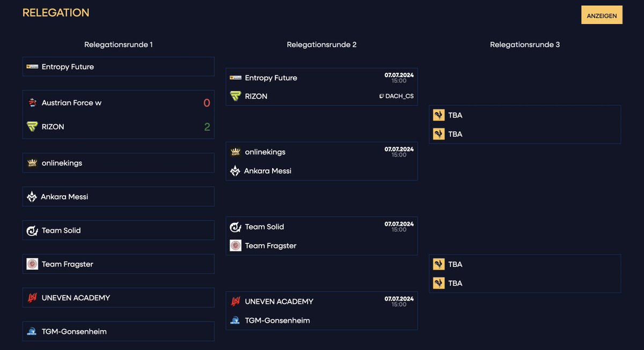644x350 pixels.
Task: Select TGM-Gonsenheim name in Relegationsrunde 1
Action: pyautogui.click(x=74, y=332)
